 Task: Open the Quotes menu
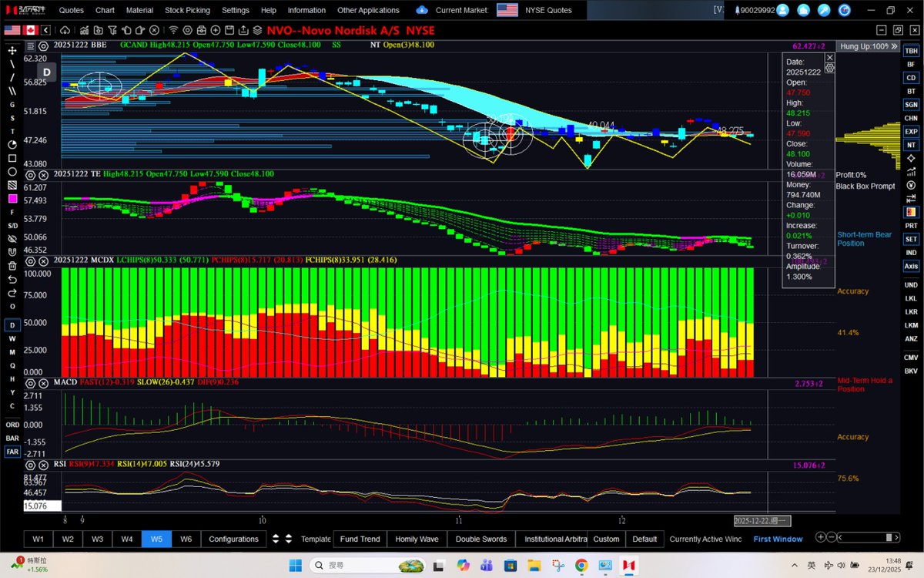click(72, 10)
